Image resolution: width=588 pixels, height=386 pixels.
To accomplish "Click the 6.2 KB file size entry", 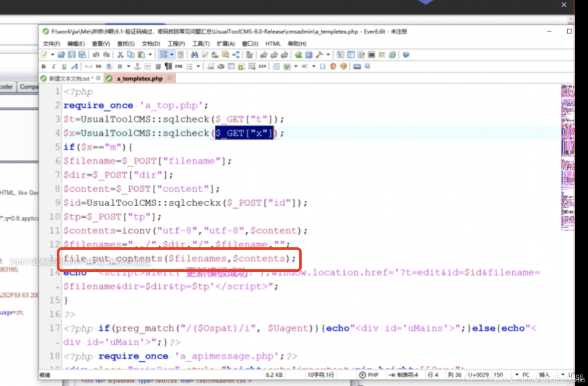I will 275,375.
